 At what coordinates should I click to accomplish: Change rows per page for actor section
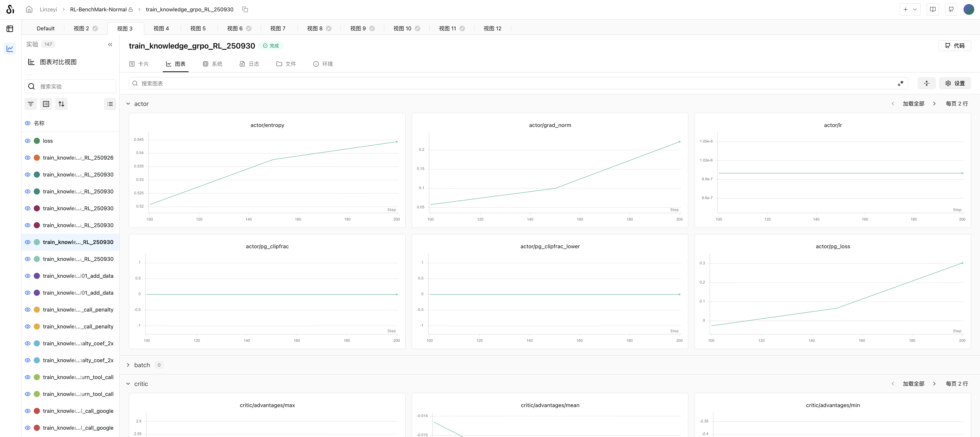click(x=957, y=104)
